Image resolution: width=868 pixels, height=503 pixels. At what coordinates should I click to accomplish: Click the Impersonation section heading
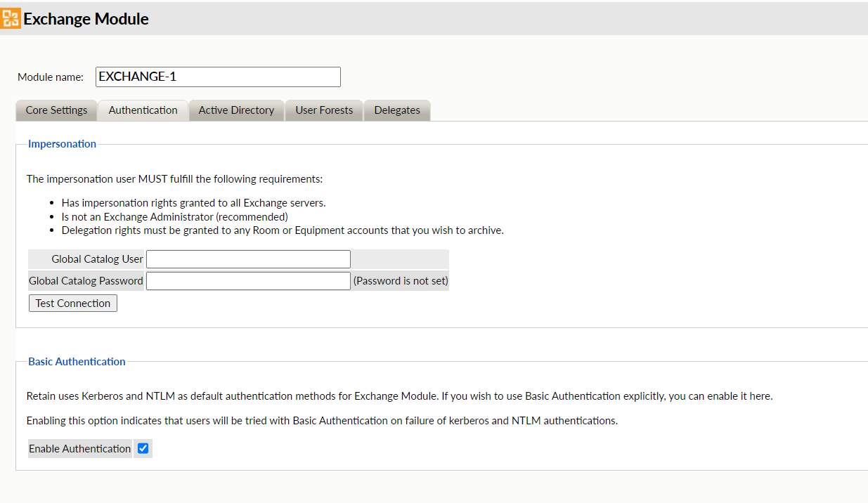[x=62, y=144]
